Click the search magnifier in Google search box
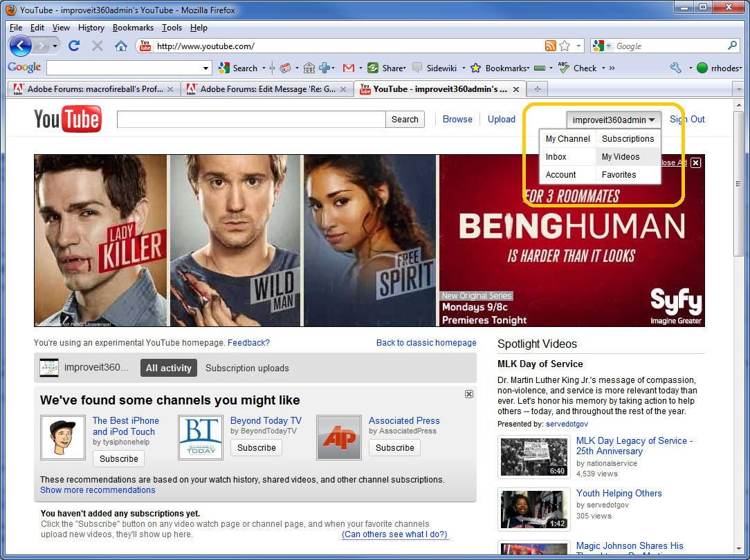This screenshot has height=560, width=750. pos(732,46)
